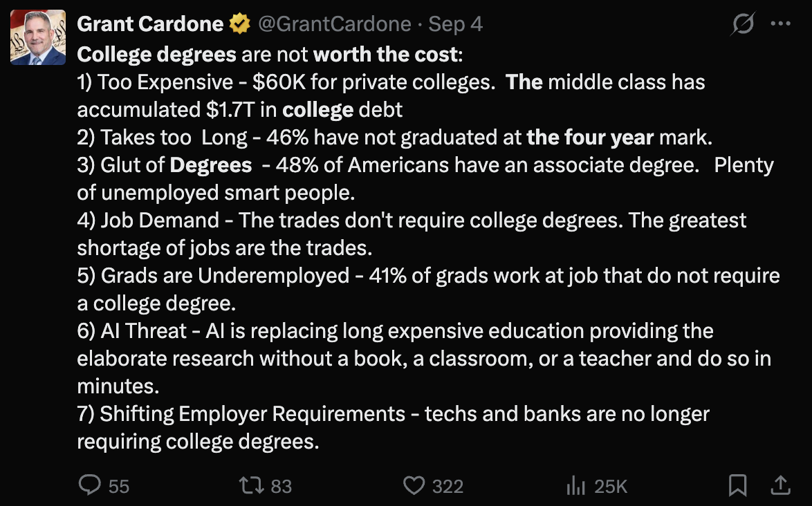Click the reply speech bubble icon
Viewport: 812px width, 506px height.
pos(90,485)
